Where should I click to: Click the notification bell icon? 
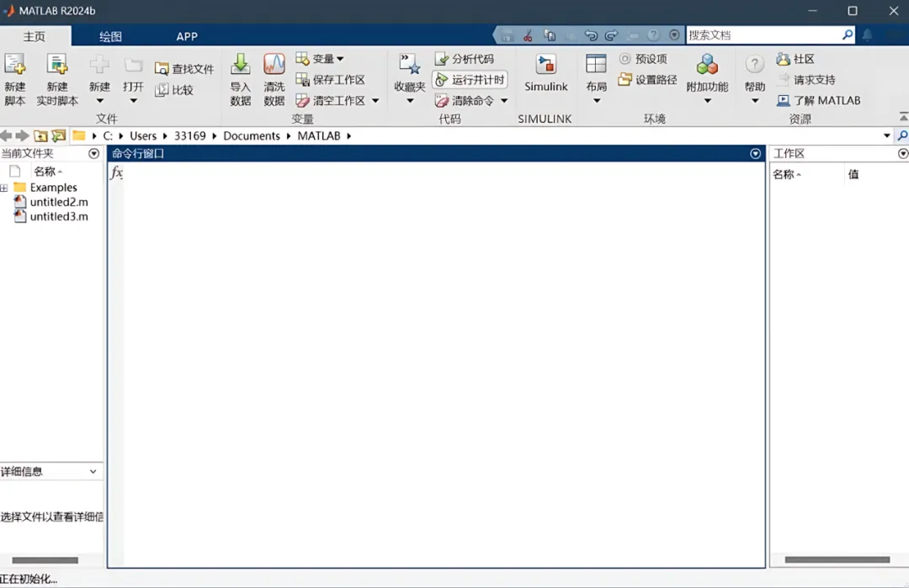(867, 35)
